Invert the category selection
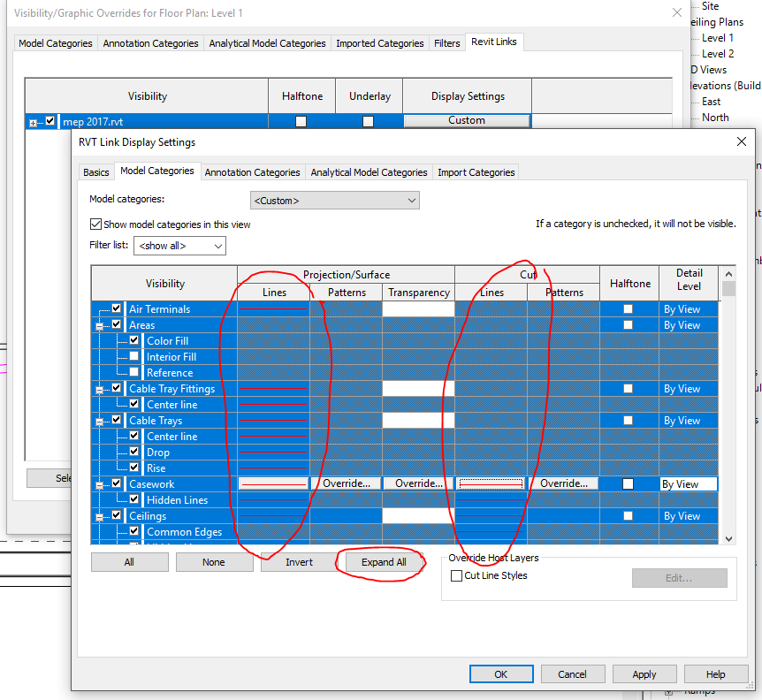 click(299, 561)
